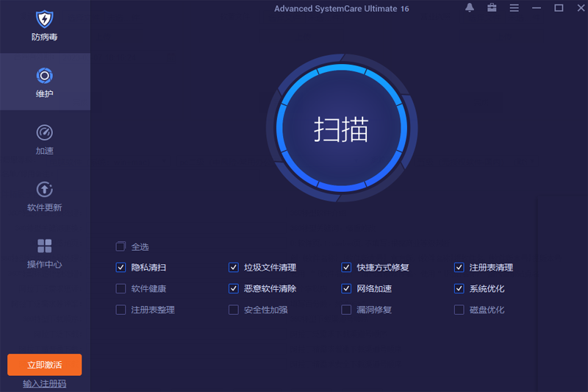588x392 pixels.
Task: Open the 加速 speed-up gauge icon
Action: (x=45, y=133)
